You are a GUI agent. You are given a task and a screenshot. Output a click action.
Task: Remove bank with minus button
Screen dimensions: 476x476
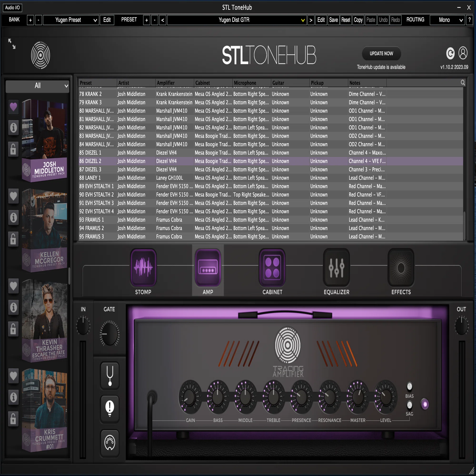click(x=38, y=20)
